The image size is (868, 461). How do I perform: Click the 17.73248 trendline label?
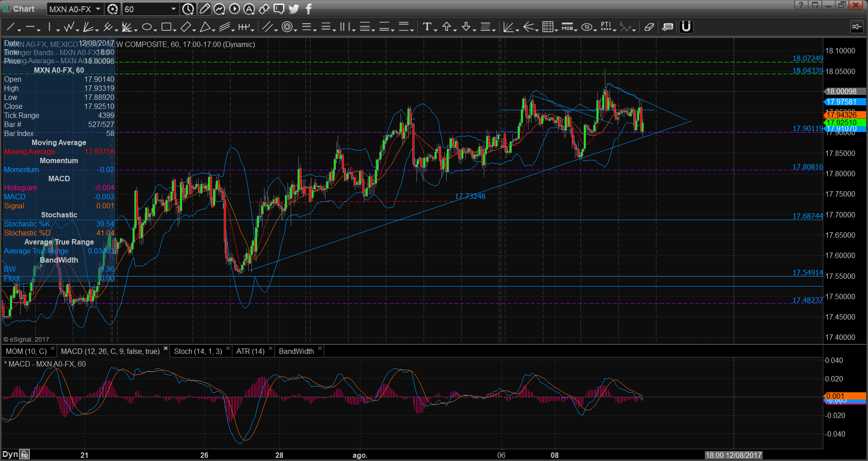[x=470, y=196]
